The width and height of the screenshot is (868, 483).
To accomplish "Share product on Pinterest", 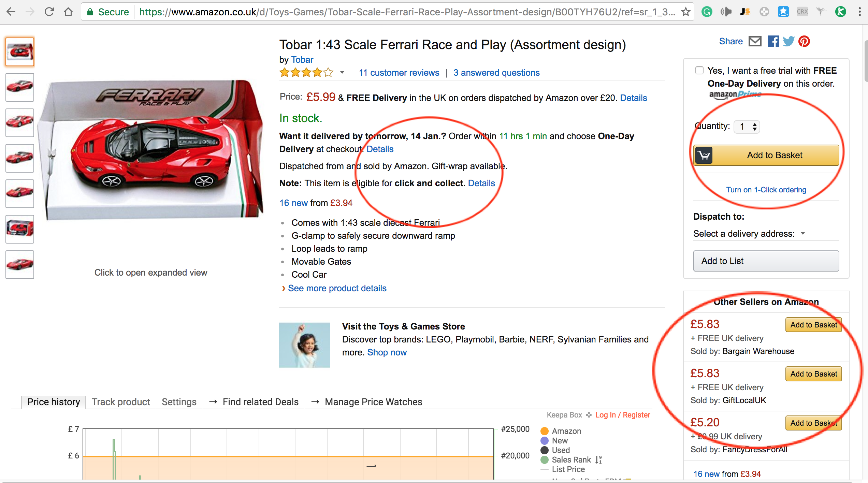I will pos(804,42).
